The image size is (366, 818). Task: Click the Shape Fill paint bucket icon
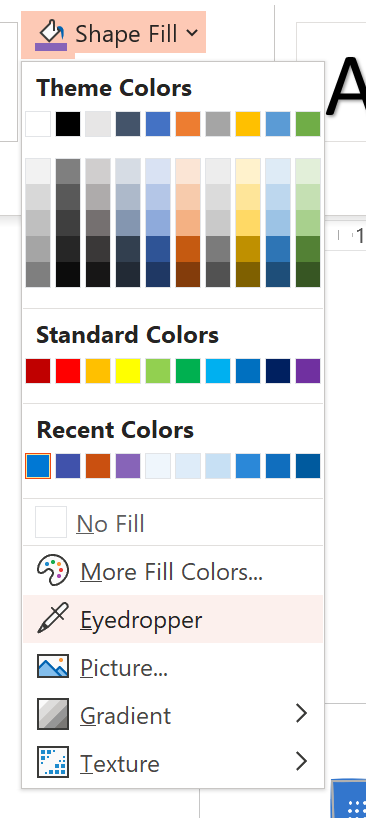tap(51, 35)
